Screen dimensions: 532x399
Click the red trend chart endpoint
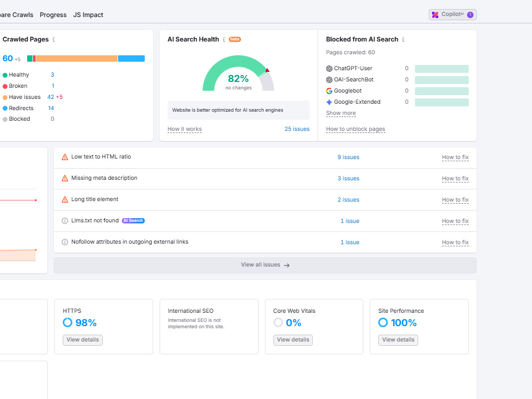click(36, 200)
